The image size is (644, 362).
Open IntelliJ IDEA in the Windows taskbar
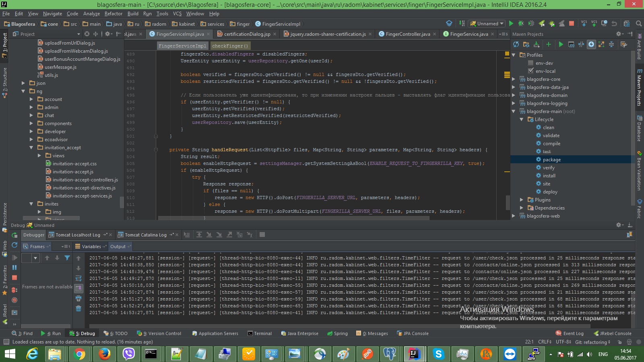click(x=414, y=354)
